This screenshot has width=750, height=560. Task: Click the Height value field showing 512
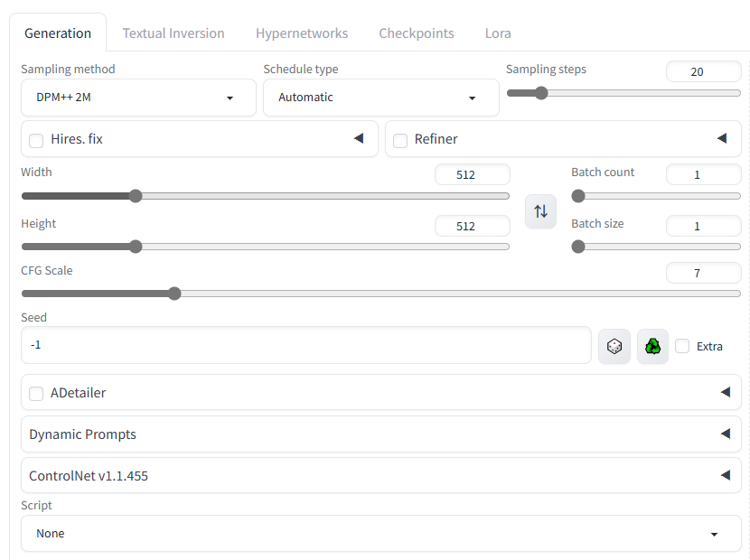[472, 226]
